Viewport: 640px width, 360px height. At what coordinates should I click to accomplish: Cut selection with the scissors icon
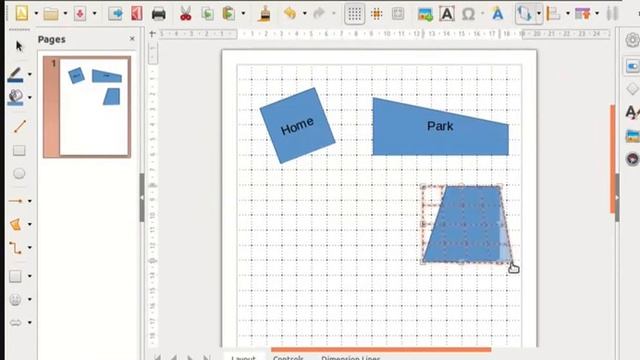186,14
